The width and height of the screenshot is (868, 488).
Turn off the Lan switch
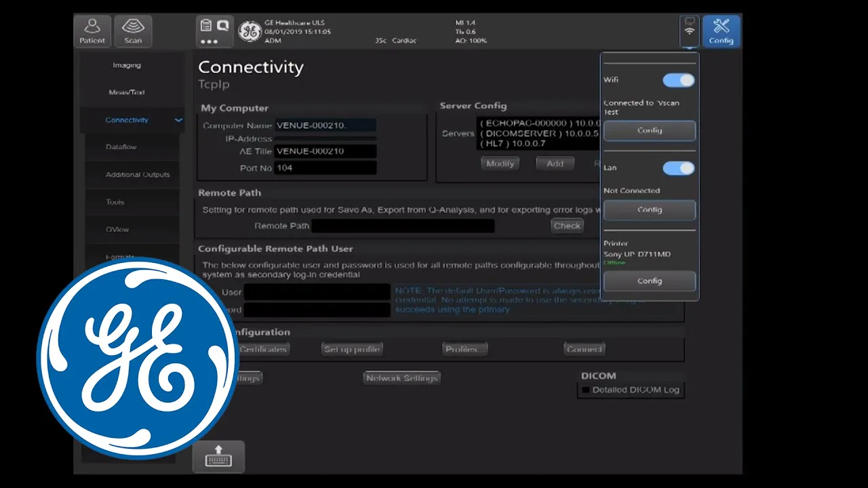[x=679, y=168]
